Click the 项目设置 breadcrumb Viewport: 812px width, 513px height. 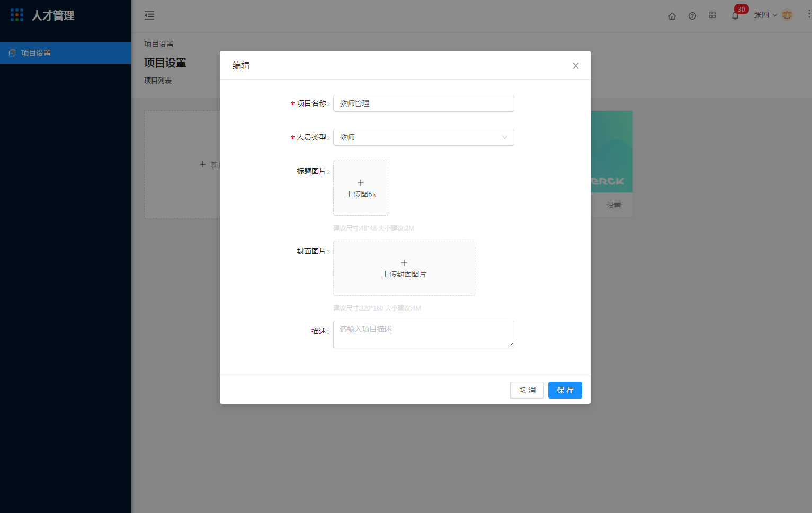(159, 44)
